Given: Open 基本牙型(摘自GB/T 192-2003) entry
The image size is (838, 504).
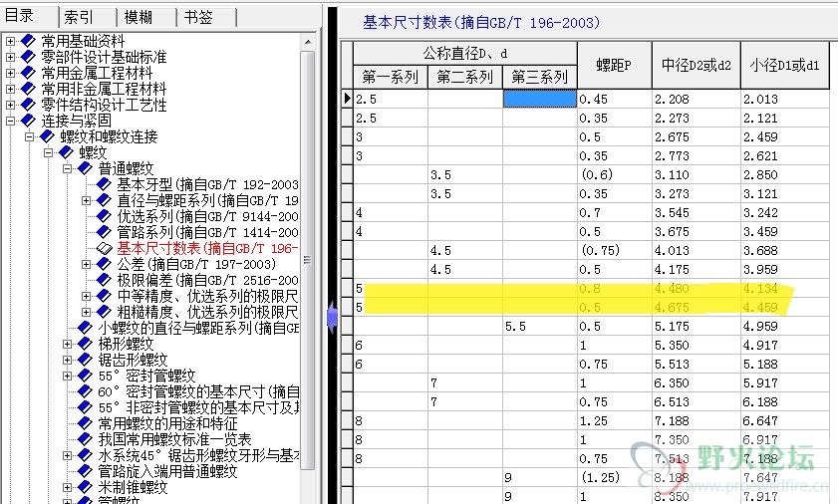Looking at the screenshot, I should (x=207, y=184).
